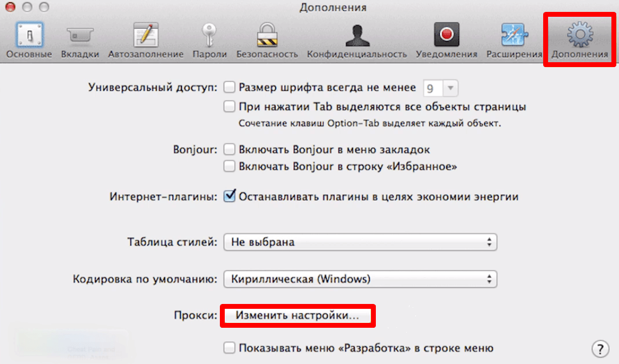Expand the font size 9 combo box

(441, 88)
